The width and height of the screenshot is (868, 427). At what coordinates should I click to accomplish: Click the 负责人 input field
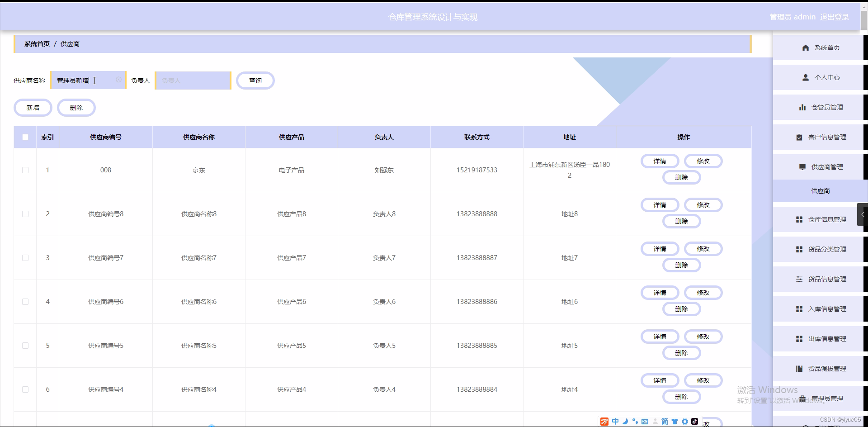click(x=193, y=80)
